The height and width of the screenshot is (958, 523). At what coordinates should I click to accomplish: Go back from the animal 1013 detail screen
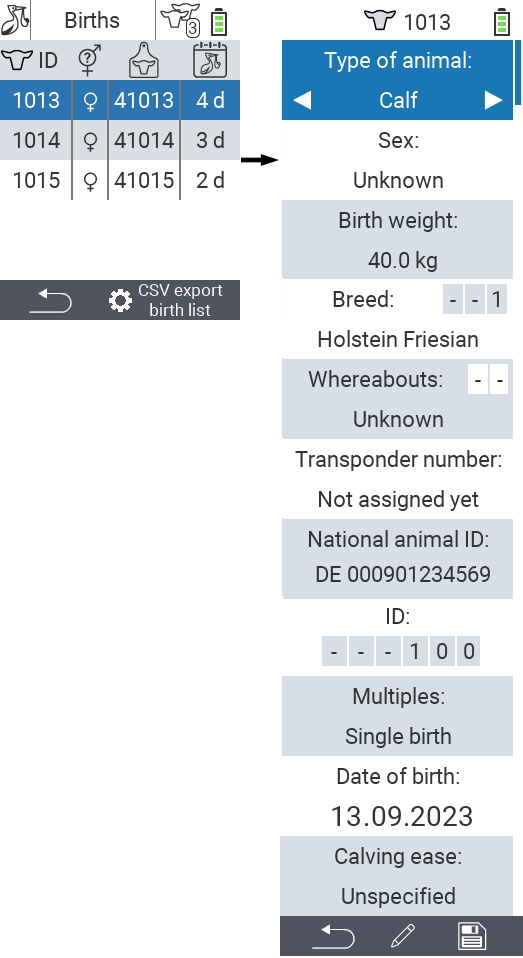[333, 936]
